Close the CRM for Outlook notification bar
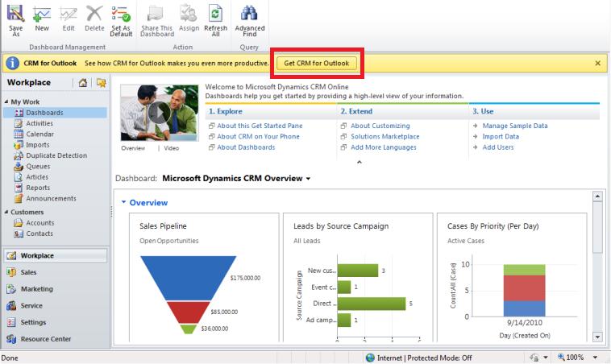611x364 pixels. pos(597,63)
